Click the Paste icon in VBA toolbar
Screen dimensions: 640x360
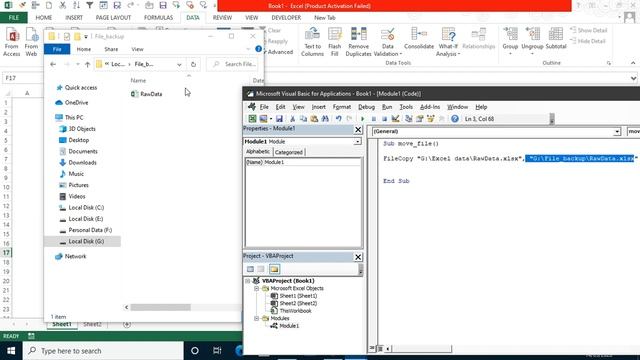314,119
